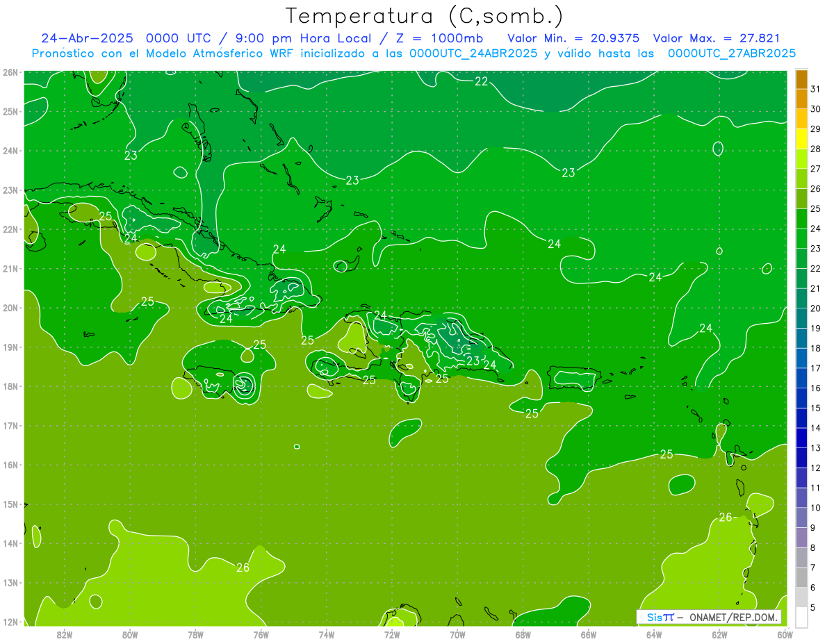Select the "24-Abr-2025" date text
The width and height of the screenshot is (834, 644).
click(x=86, y=38)
